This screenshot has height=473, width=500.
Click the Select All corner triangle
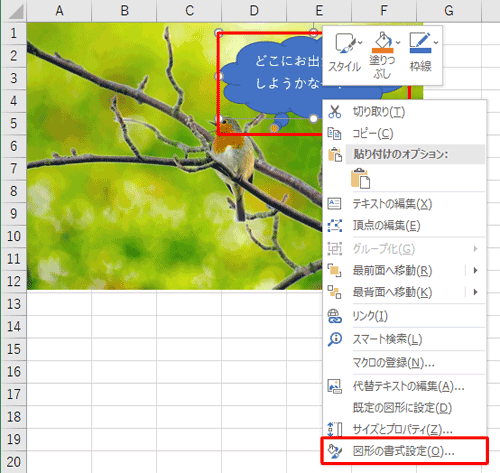coord(16,12)
